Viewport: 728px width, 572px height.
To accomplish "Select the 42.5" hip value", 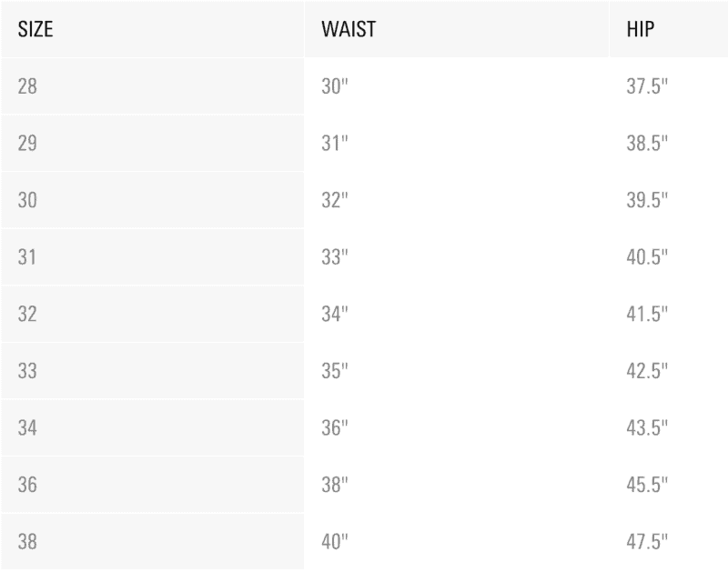I will tap(647, 371).
